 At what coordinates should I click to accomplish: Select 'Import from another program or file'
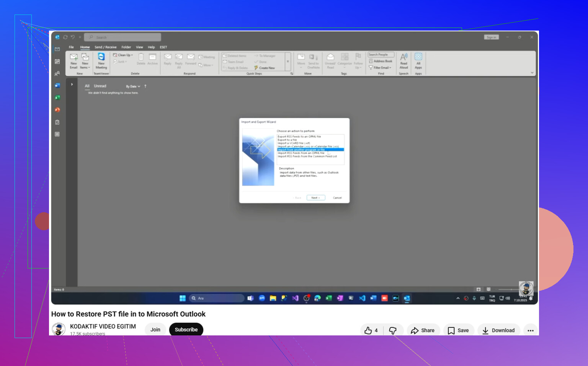tap(310, 150)
